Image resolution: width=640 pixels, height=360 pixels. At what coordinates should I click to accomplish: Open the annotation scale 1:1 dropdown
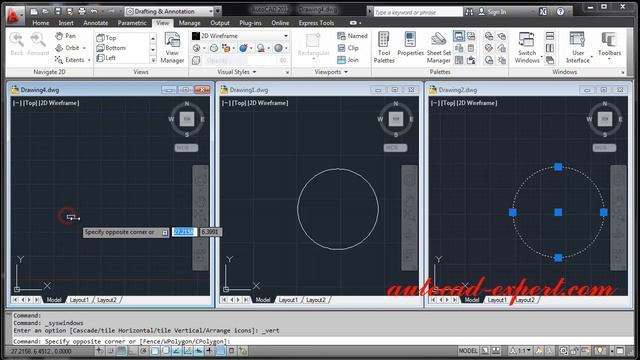coord(521,351)
